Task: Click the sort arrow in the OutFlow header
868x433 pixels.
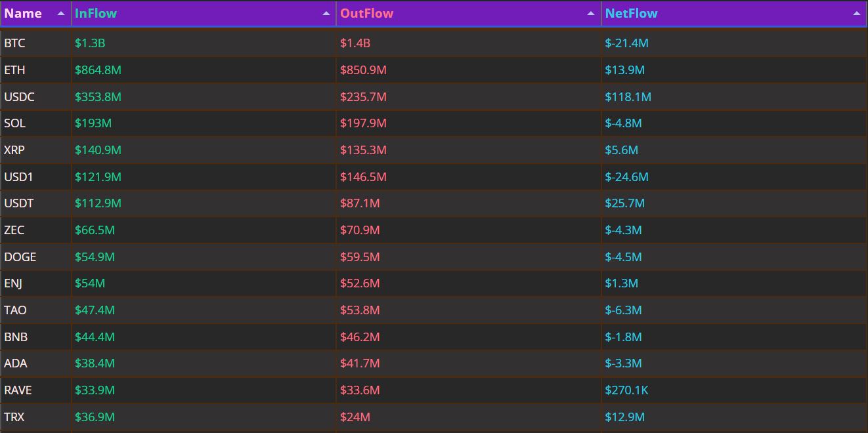Action: pyautogui.click(x=591, y=14)
